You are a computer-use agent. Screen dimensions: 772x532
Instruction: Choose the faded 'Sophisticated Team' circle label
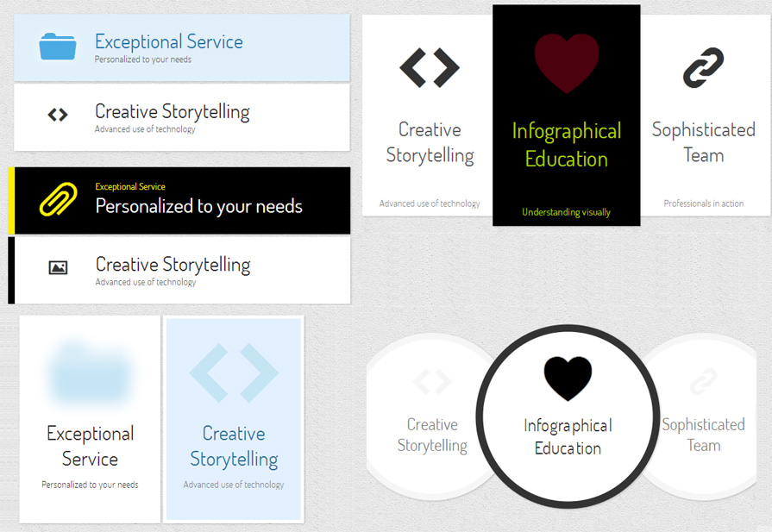pos(703,435)
